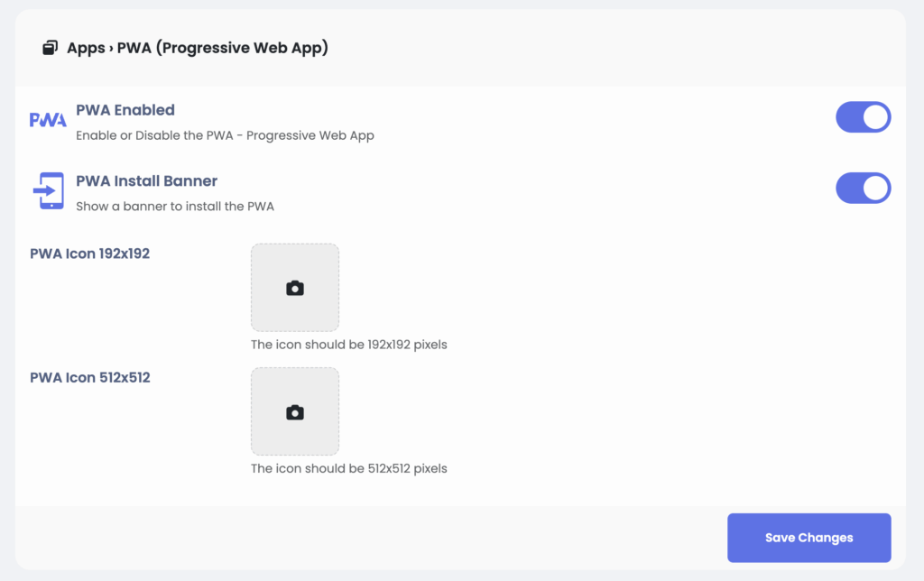924x581 pixels.
Task: Click the PWA Icon 192x192 label
Action: click(90, 254)
